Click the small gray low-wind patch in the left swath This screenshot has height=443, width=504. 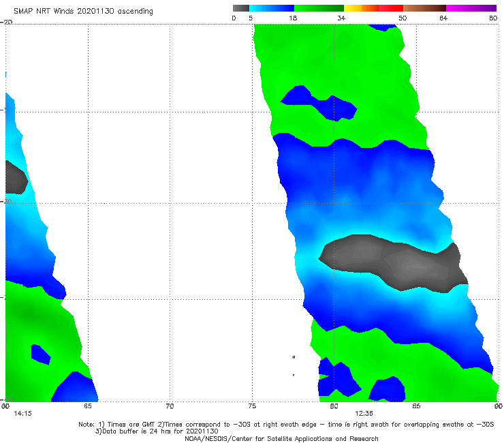[x=16, y=178]
